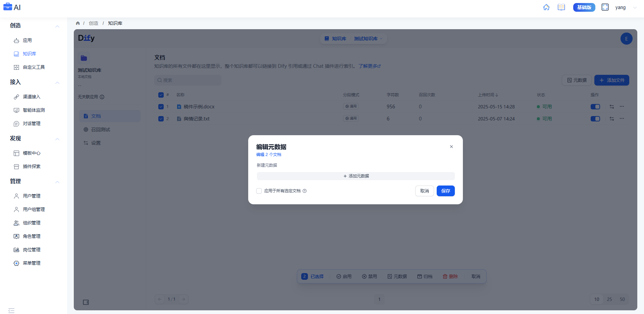Open settings icon for 舆情记录.txt row
This screenshot has width=644, height=314.
coord(612,119)
